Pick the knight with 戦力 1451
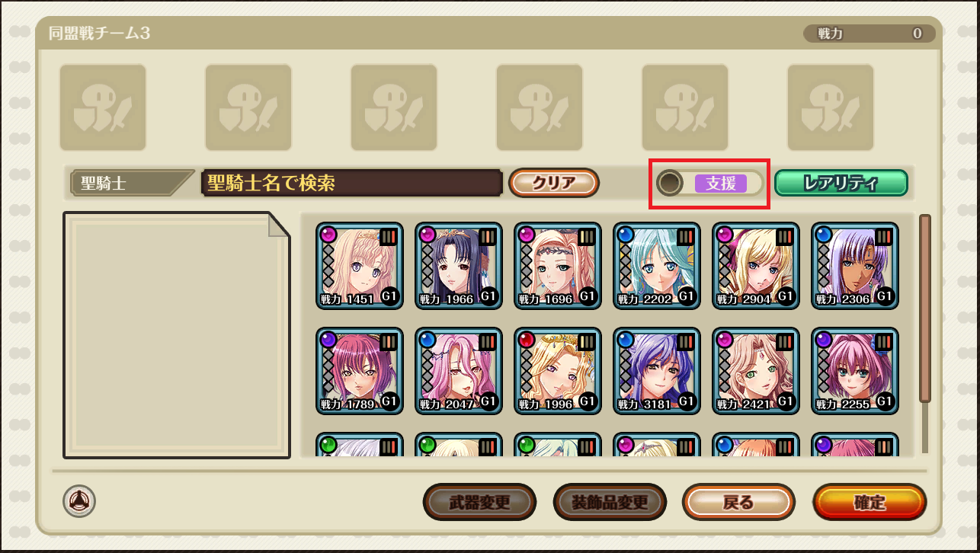This screenshot has height=553, width=980. click(360, 266)
